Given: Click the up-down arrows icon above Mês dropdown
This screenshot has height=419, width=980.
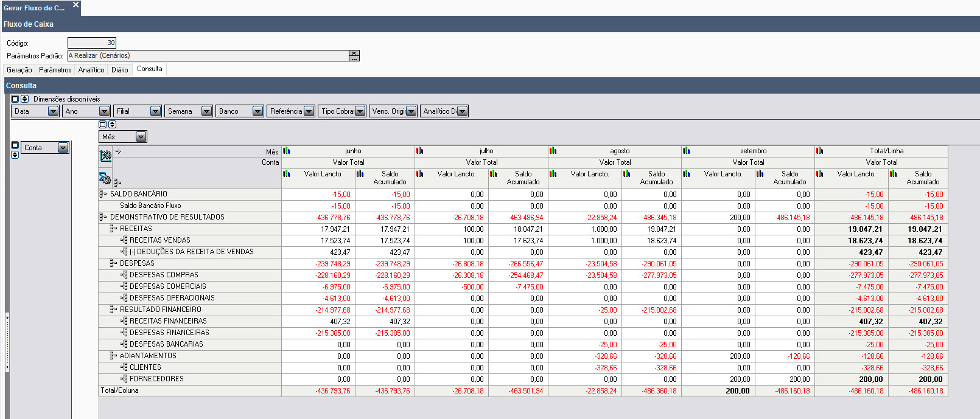Looking at the screenshot, I should pos(112,125).
